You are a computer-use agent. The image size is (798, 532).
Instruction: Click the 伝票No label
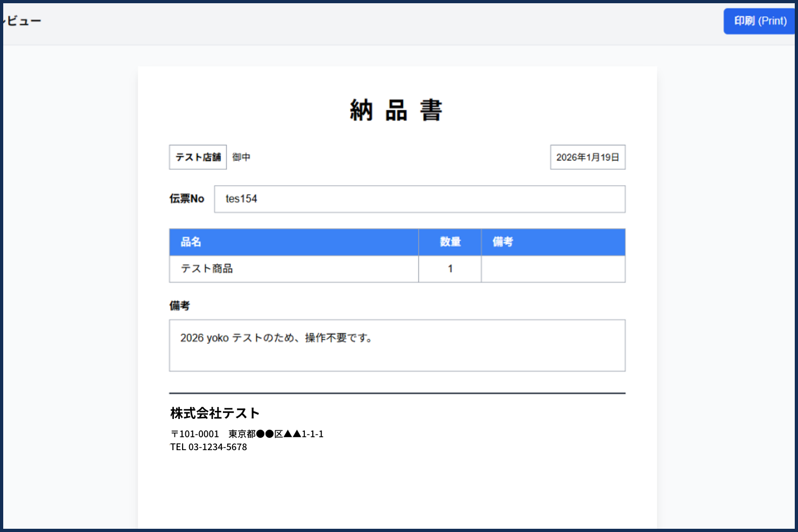pyautogui.click(x=187, y=199)
